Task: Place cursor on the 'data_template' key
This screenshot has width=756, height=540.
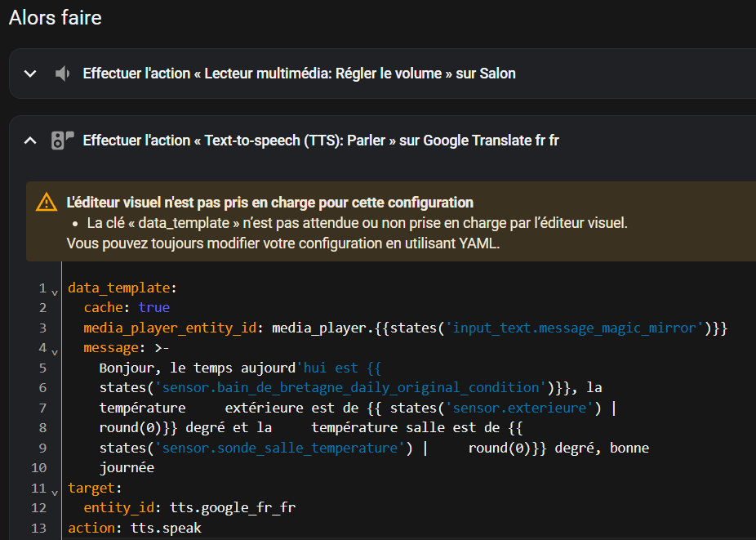Action: click(x=119, y=288)
